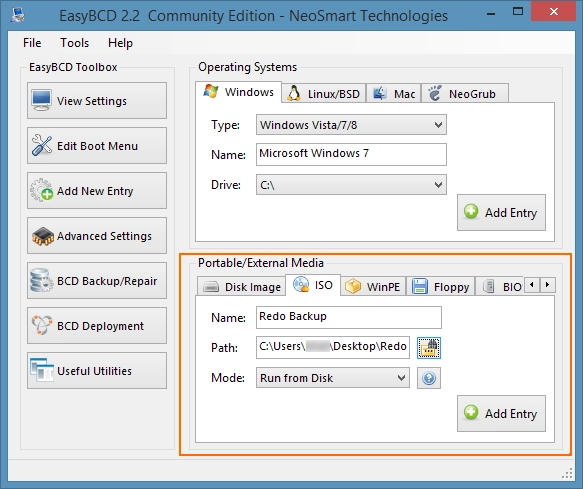
Task: Click the Mode help question icon
Action: [x=429, y=378]
